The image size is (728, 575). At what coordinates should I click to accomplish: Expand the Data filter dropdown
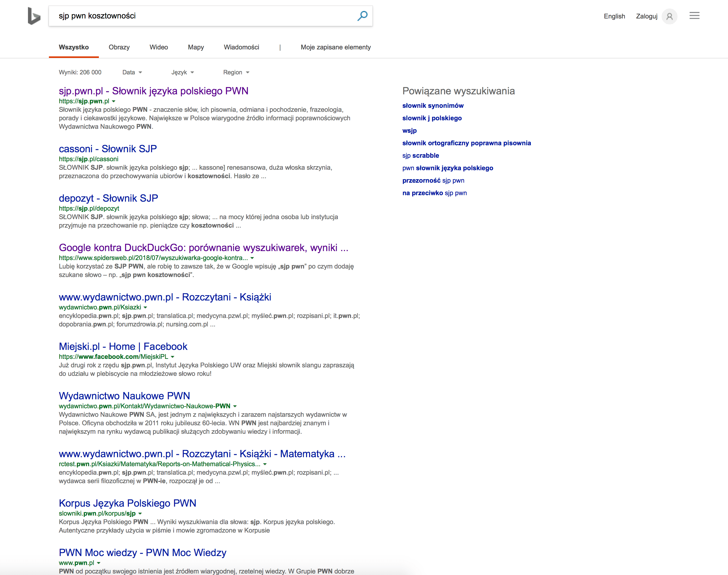click(132, 72)
